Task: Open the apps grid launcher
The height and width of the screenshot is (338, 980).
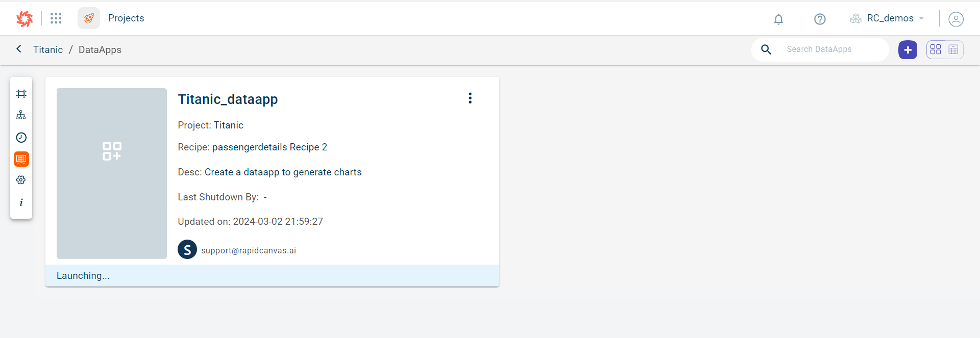Action: pyautogui.click(x=56, y=18)
